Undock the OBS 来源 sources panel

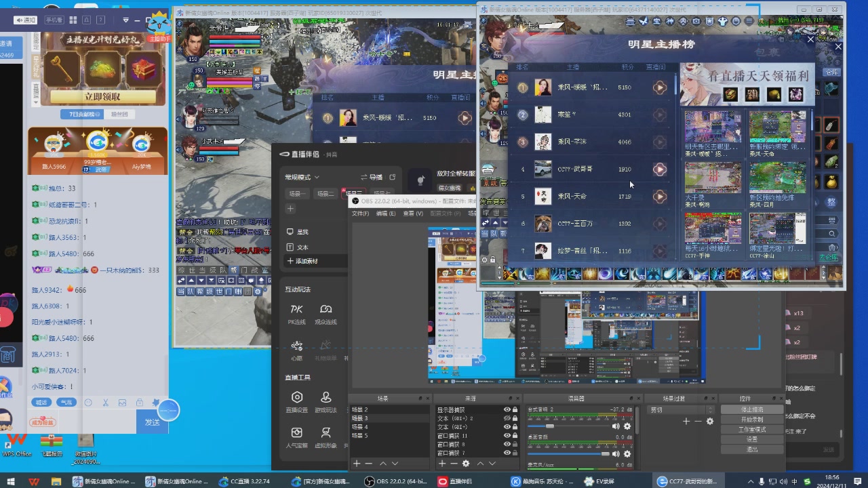pos(510,399)
